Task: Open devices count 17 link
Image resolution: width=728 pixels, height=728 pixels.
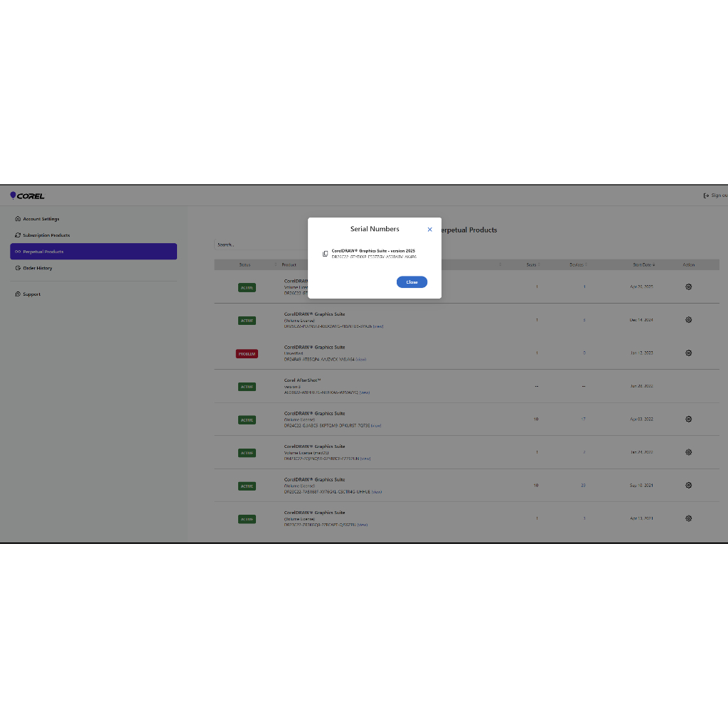Action: [x=584, y=419]
